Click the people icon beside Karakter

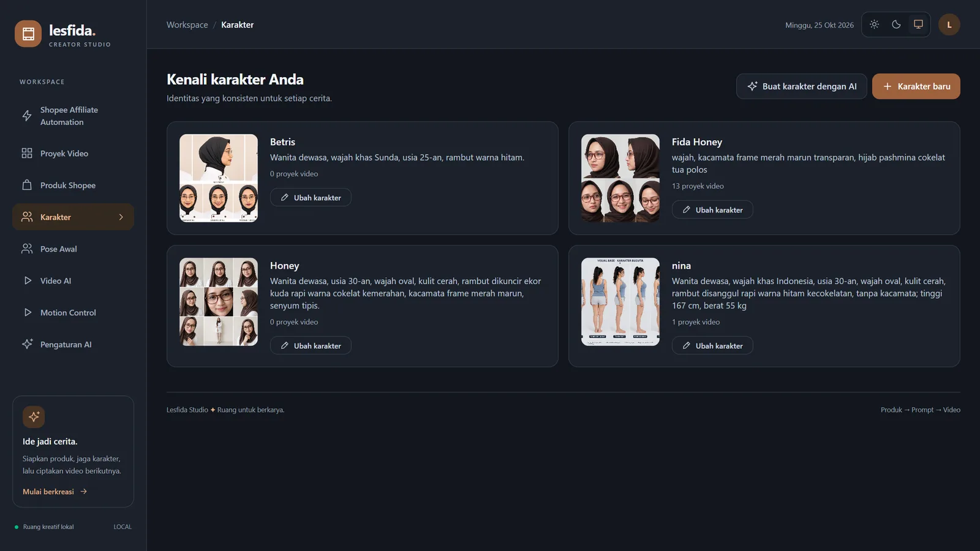27,217
